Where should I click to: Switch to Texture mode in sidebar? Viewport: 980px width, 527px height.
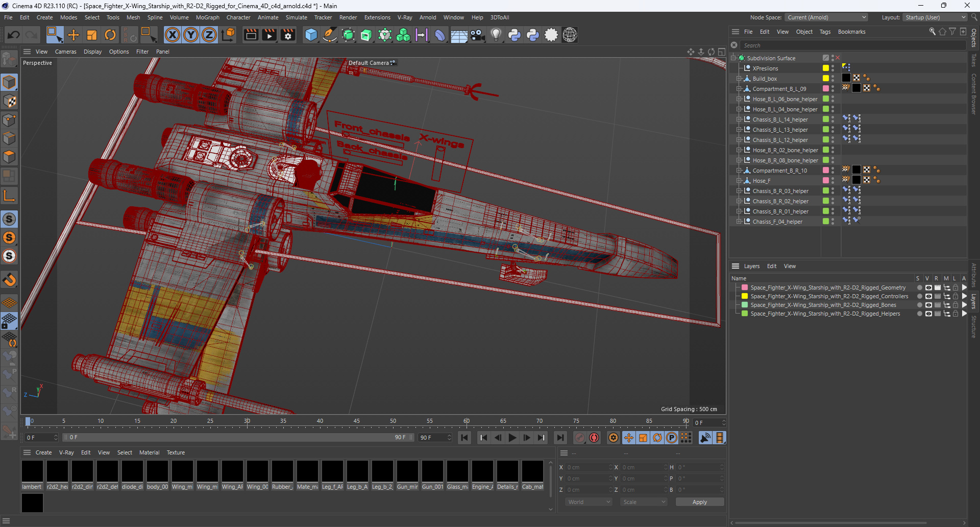9,101
